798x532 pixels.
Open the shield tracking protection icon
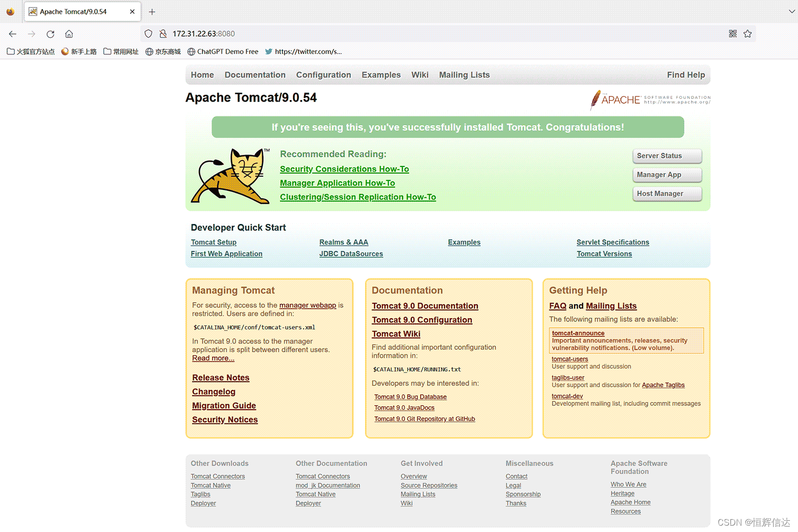pos(148,34)
